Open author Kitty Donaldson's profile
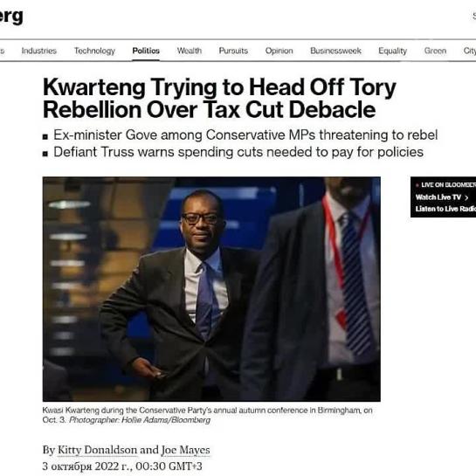 tap(97, 450)
